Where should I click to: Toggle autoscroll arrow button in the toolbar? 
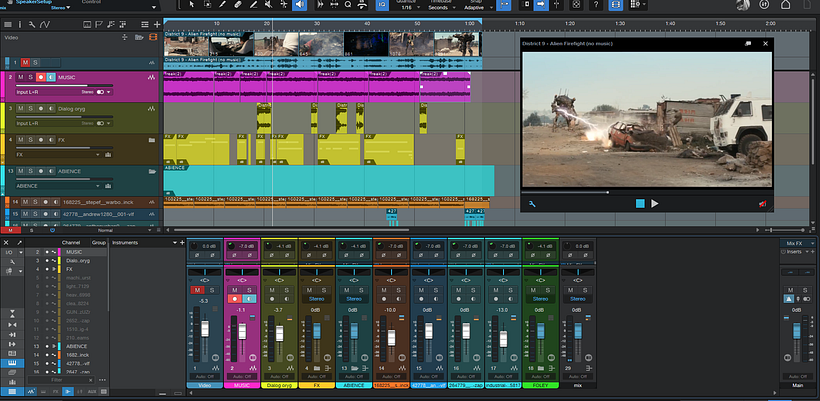[x=541, y=5]
